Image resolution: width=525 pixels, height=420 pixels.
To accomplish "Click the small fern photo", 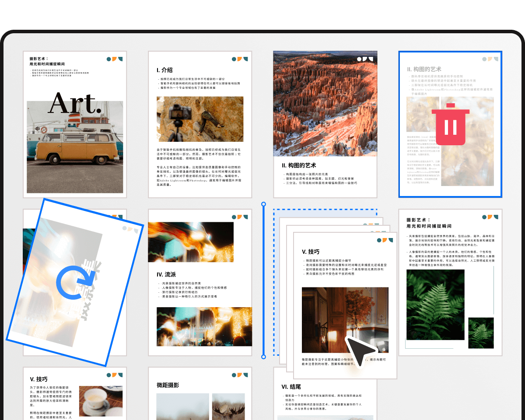I will pos(481,333).
